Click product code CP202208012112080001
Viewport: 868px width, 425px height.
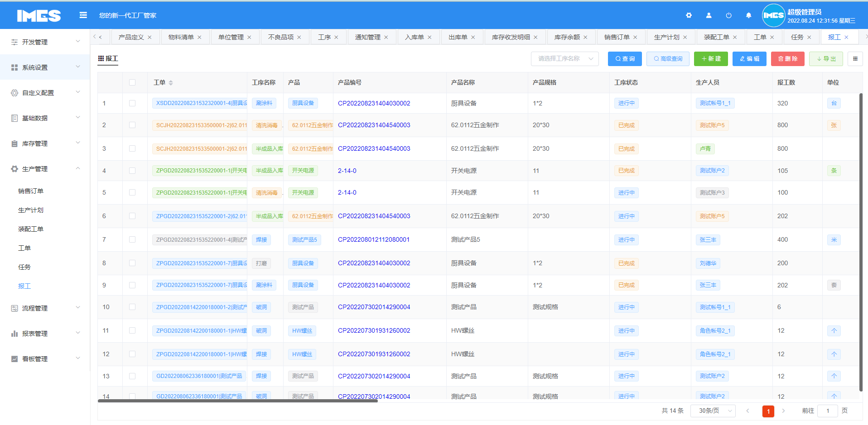(374, 239)
